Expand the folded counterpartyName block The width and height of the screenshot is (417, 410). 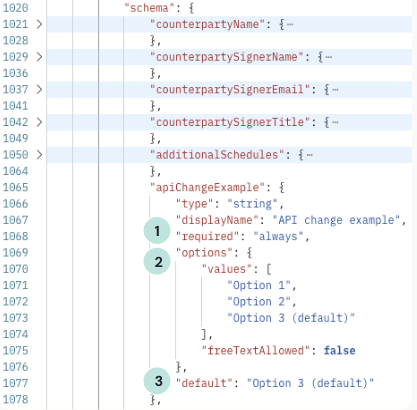tap(39, 24)
